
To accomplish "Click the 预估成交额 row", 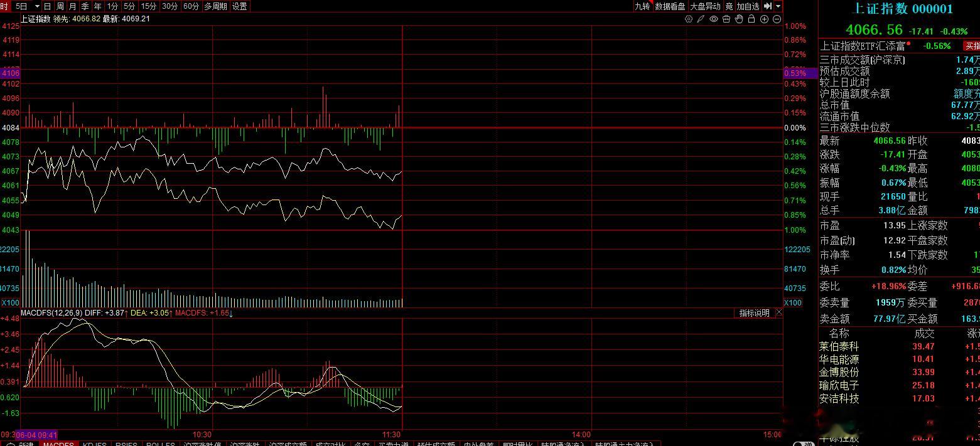I will [x=900, y=72].
